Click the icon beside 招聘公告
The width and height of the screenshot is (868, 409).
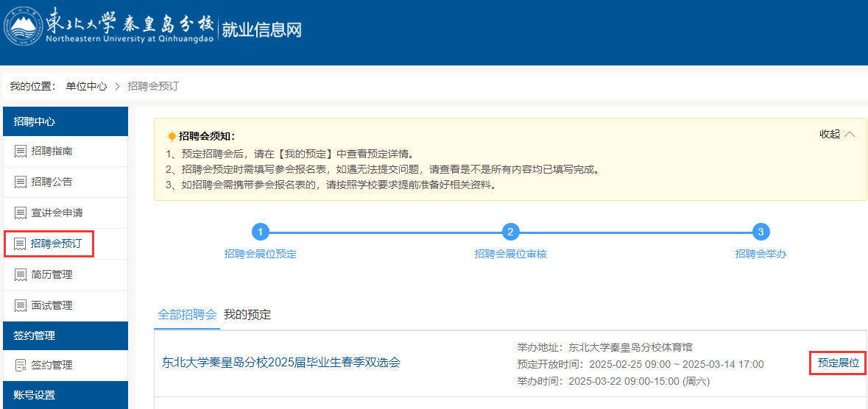(x=21, y=182)
